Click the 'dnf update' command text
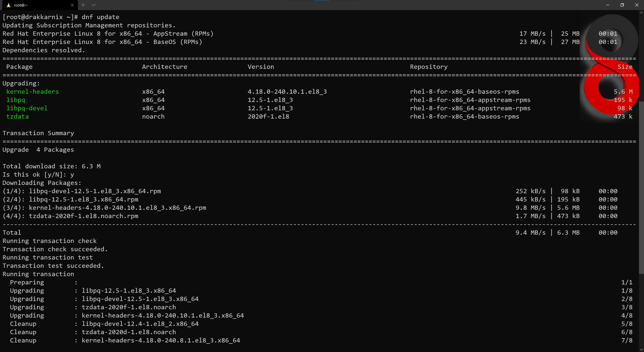 (x=100, y=17)
